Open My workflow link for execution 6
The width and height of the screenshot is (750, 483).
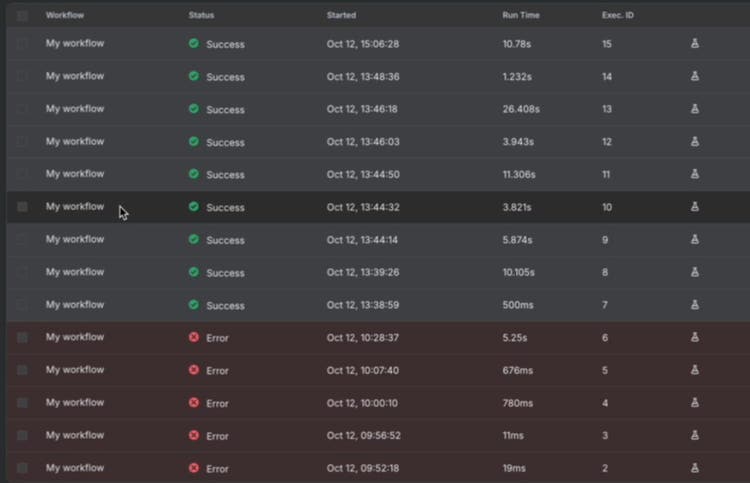point(75,337)
